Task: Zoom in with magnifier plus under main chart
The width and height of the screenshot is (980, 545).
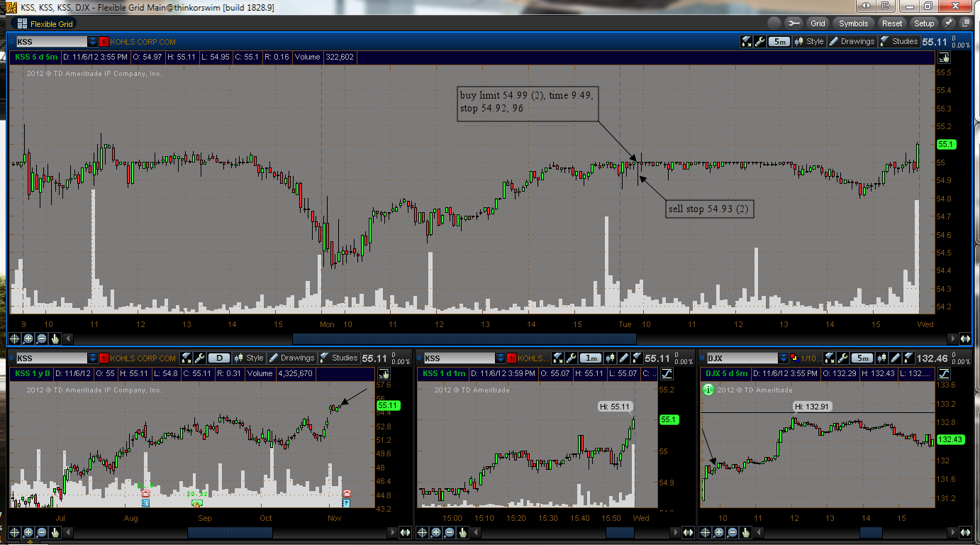Action: [x=28, y=338]
